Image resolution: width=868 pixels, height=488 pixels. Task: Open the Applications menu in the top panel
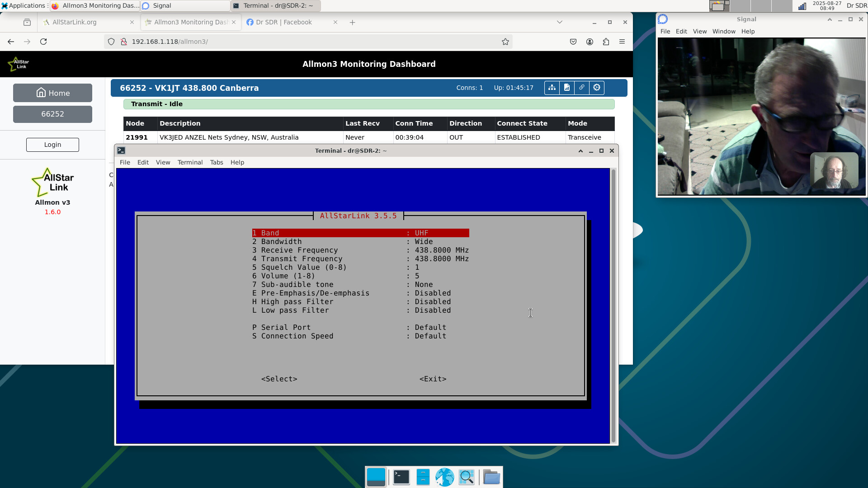pyautogui.click(x=23, y=5)
